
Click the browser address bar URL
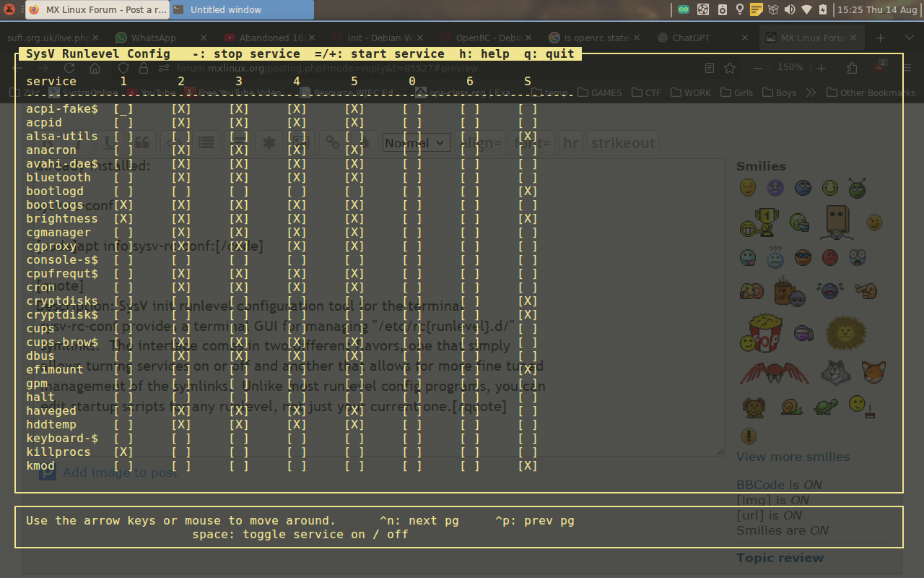[x=327, y=68]
